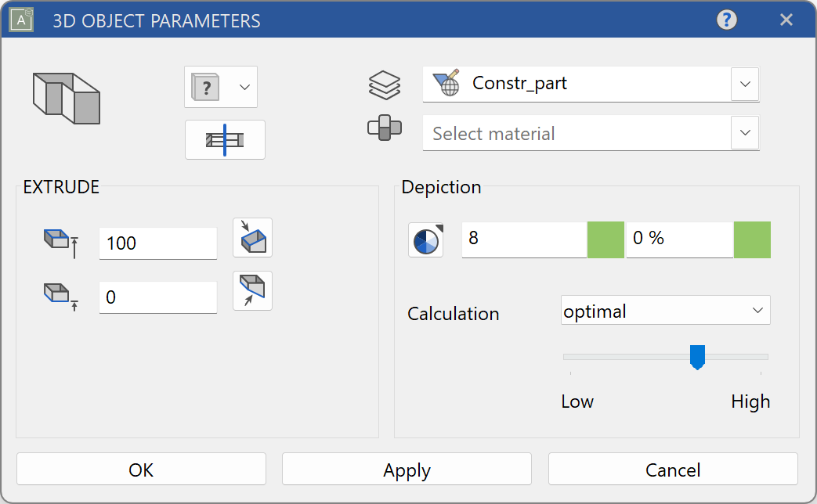
Task: Open the Select material dropdown
Action: pos(744,133)
